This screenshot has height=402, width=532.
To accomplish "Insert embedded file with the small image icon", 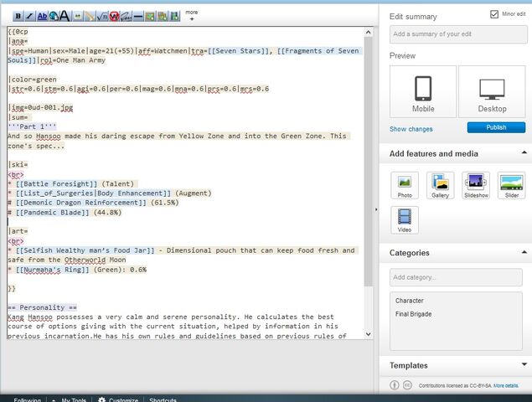I will pos(78,16).
